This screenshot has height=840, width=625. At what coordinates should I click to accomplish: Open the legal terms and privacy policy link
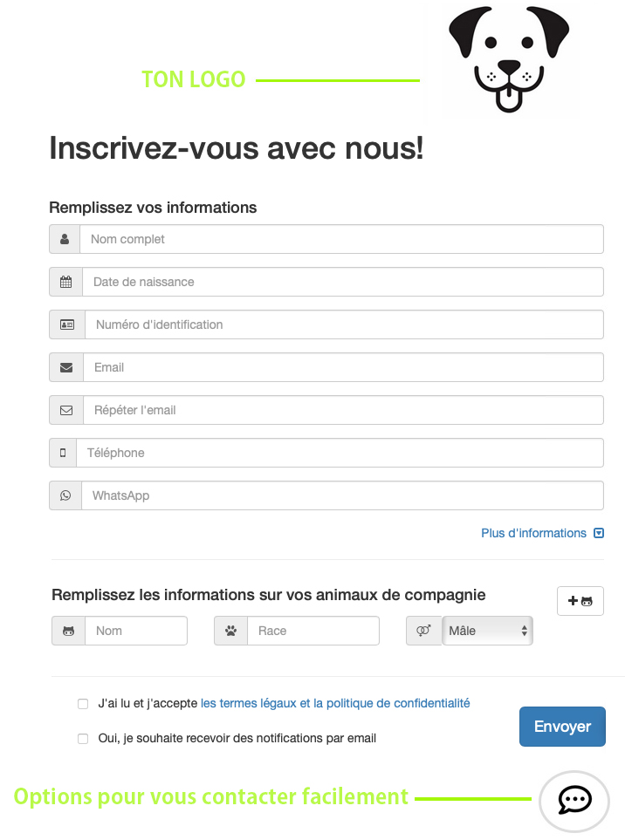pyautogui.click(x=335, y=703)
